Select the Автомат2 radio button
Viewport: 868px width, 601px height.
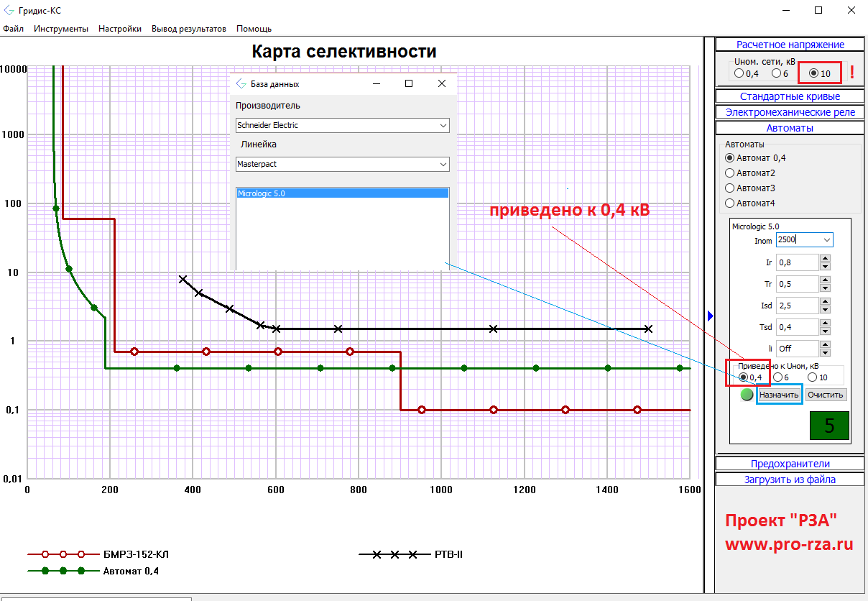pyautogui.click(x=730, y=173)
